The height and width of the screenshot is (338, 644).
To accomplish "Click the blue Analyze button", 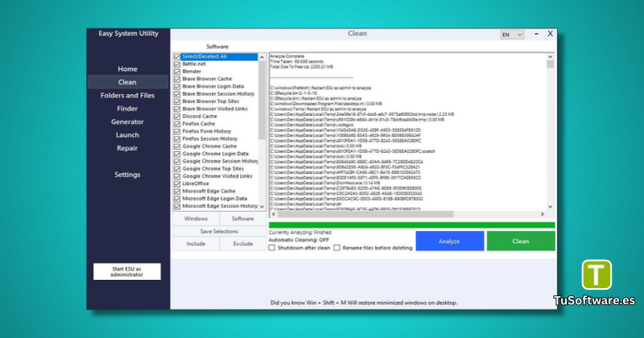I will [450, 241].
